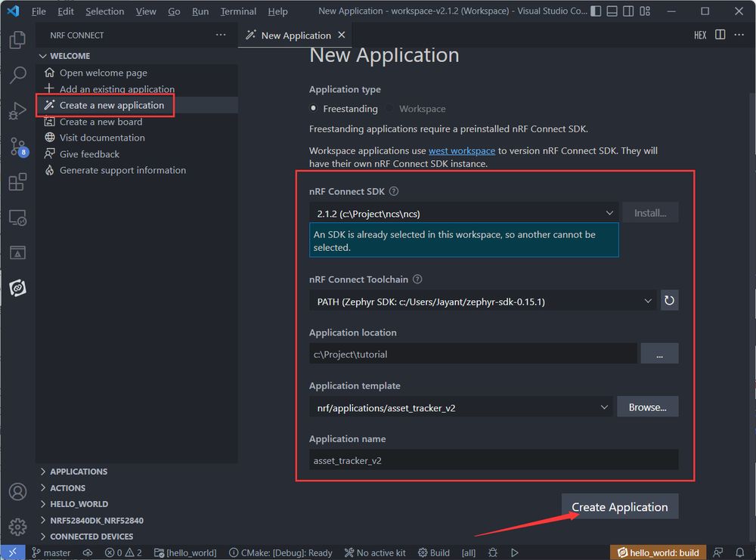Open the Search view icon
The image size is (756, 560).
pyautogui.click(x=17, y=75)
